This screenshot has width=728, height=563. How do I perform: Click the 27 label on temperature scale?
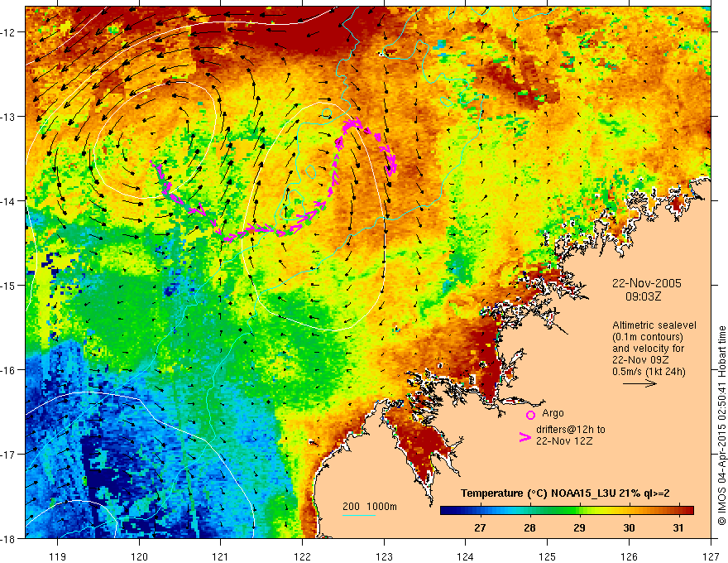[480, 527]
